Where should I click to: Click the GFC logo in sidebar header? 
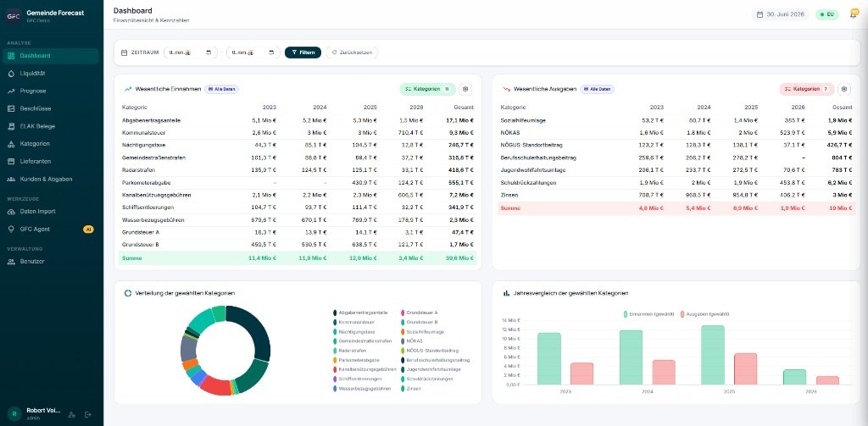point(14,16)
